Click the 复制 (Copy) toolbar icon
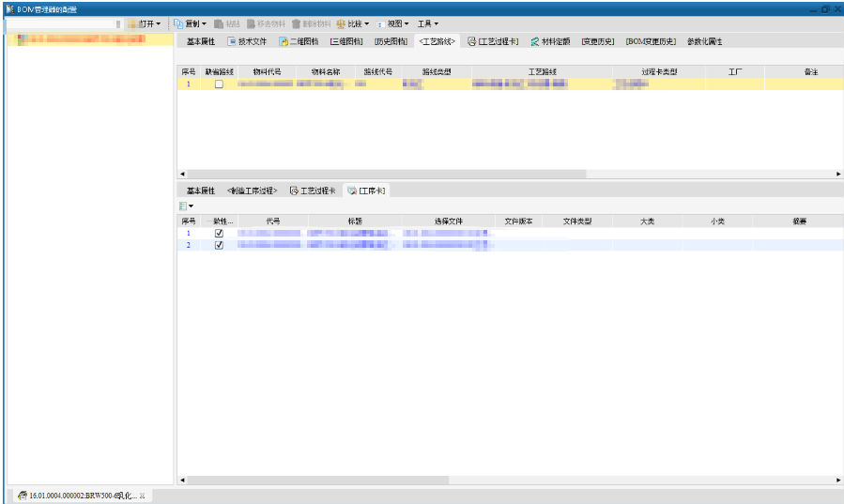The image size is (844, 504). coord(178,23)
